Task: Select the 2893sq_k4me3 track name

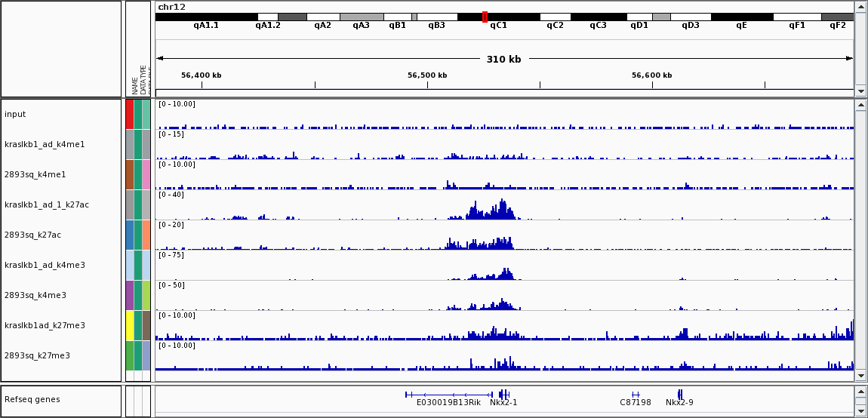Action: [35, 295]
